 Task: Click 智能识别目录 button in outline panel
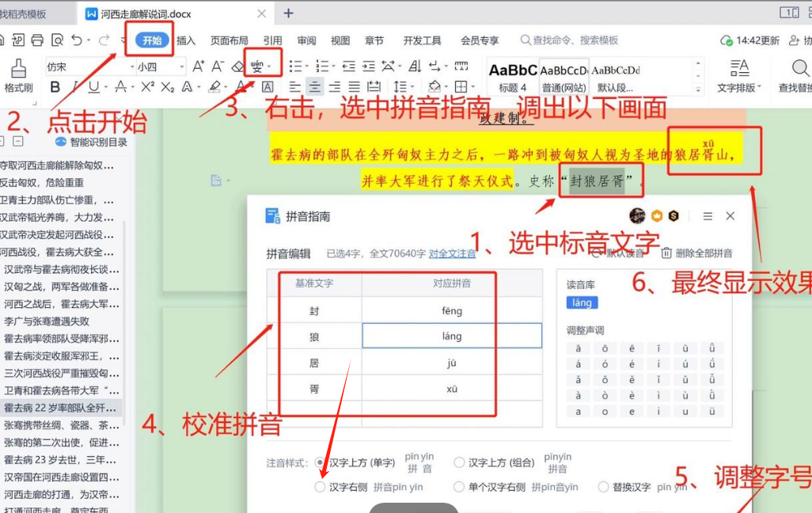(91, 142)
